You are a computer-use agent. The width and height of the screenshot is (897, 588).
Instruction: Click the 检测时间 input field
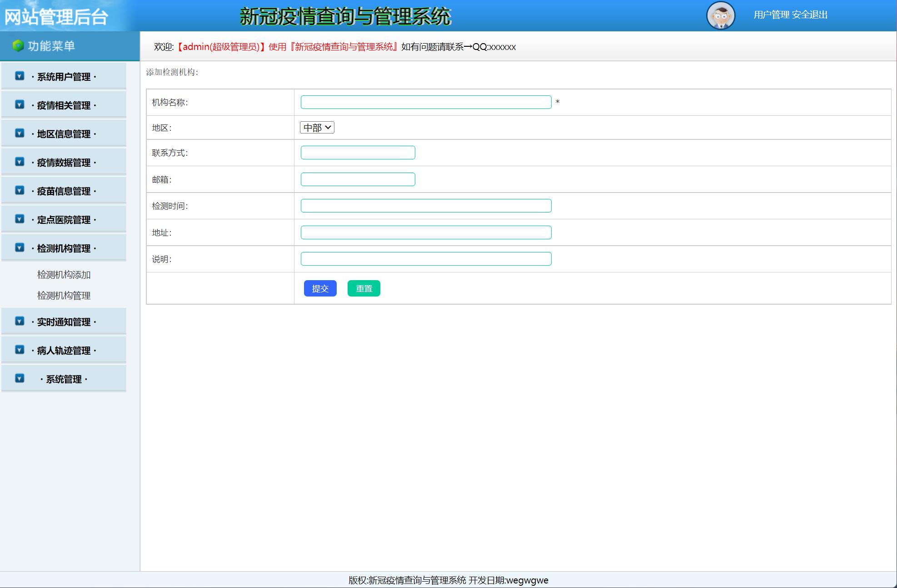[426, 206]
